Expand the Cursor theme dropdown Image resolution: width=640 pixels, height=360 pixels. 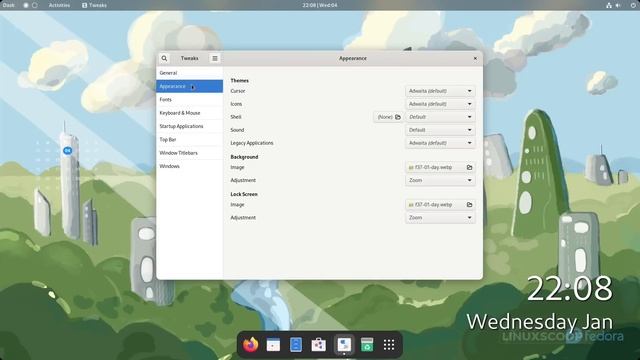tap(440, 91)
